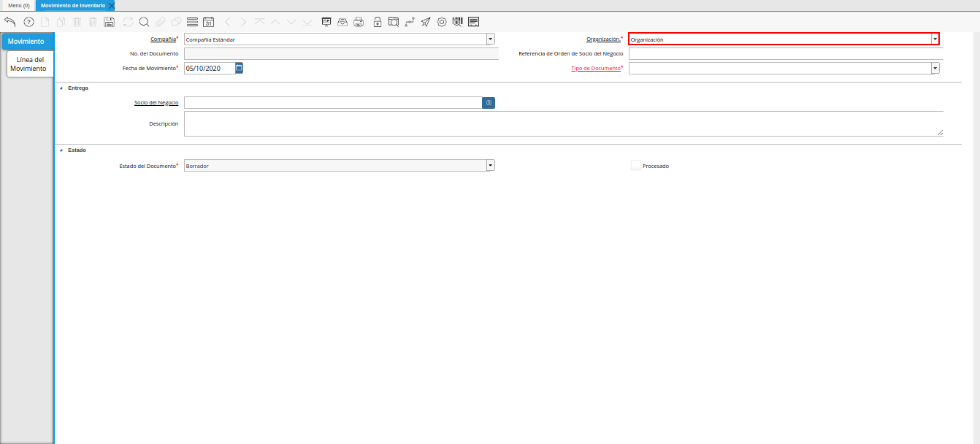The height and width of the screenshot is (444, 980).
Task: Click the copy record icon
Action: [61, 22]
